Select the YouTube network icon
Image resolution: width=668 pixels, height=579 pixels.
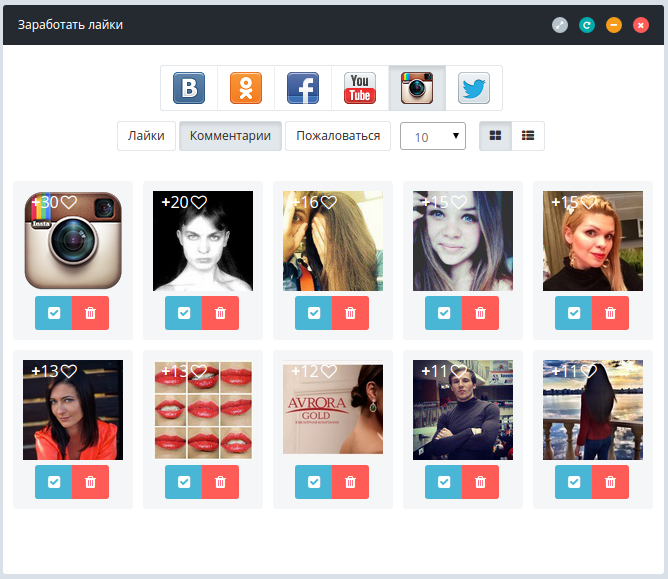(360, 88)
